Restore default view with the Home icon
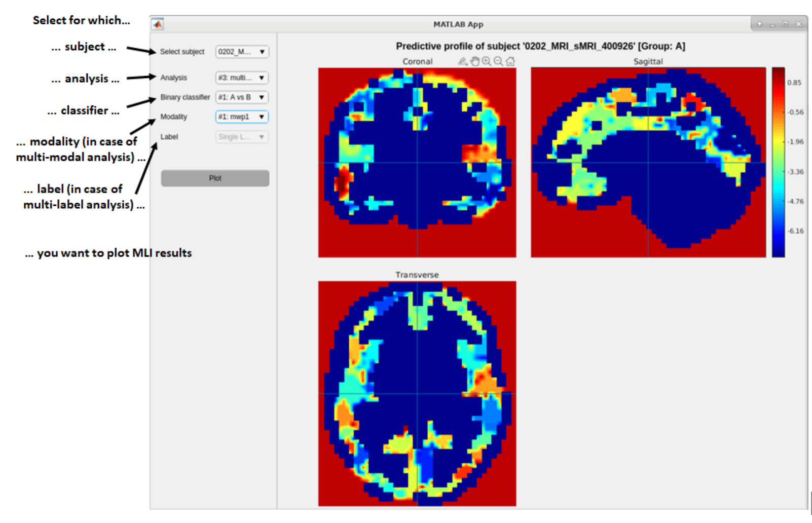The height and width of the screenshot is (523, 812). pyautogui.click(x=510, y=61)
